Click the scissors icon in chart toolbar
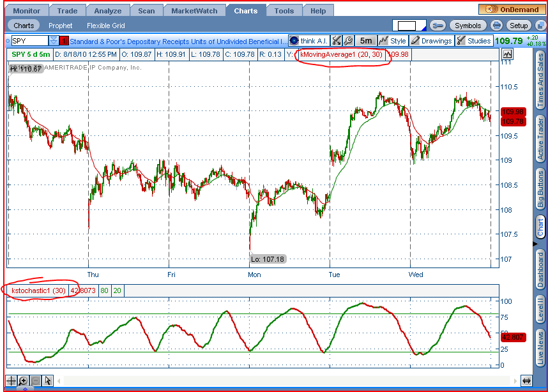The image size is (548, 392). (337, 41)
